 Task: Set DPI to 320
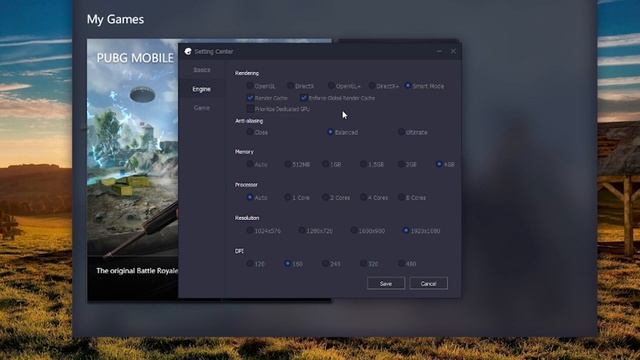363,264
